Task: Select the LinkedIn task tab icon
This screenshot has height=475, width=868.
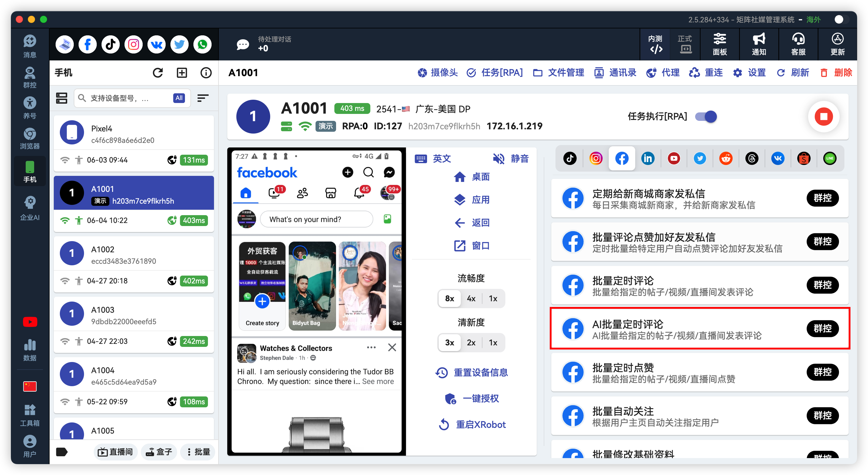Action: [x=648, y=158]
